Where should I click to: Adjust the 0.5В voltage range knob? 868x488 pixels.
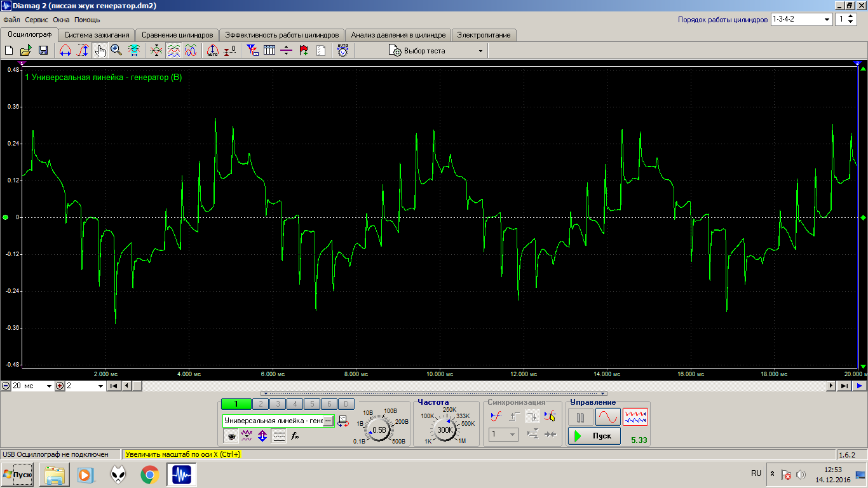[x=379, y=430]
